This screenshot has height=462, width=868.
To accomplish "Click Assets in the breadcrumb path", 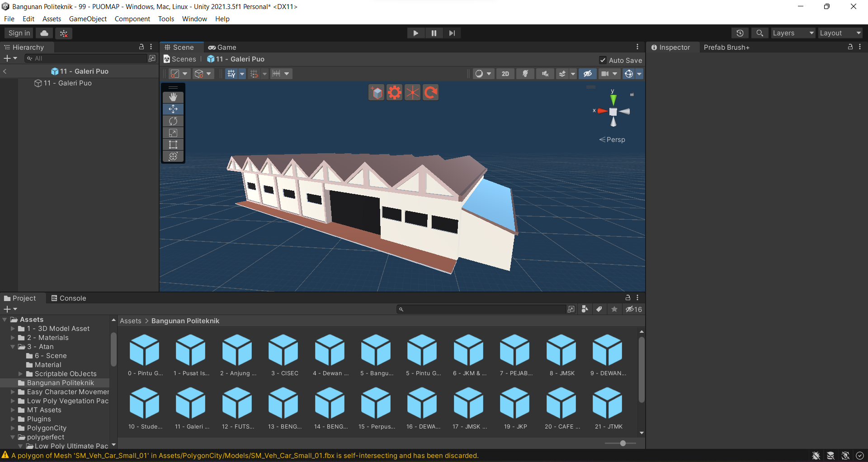I will click(x=130, y=321).
